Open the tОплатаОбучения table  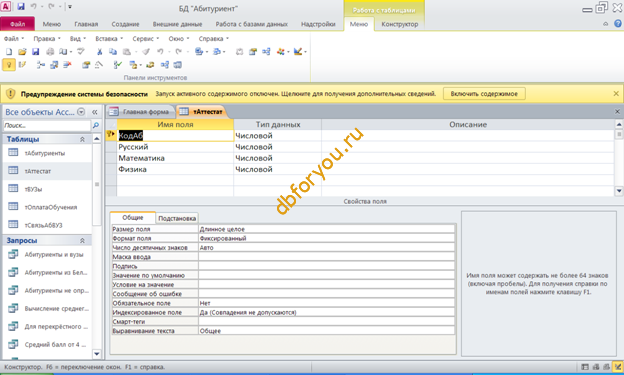tap(51, 207)
